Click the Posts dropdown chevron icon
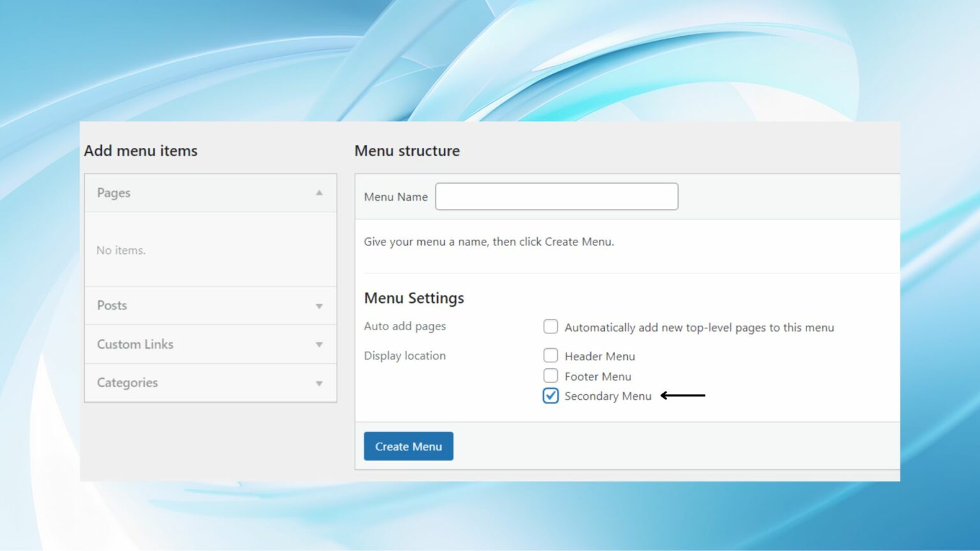The image size is (980, 551). [319, 305]
